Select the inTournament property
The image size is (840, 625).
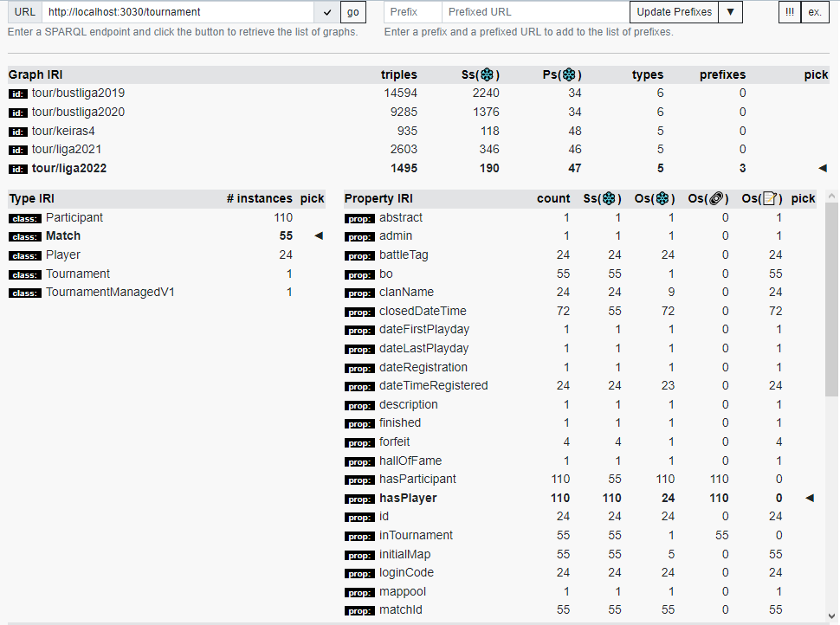(x=417, y=536)
